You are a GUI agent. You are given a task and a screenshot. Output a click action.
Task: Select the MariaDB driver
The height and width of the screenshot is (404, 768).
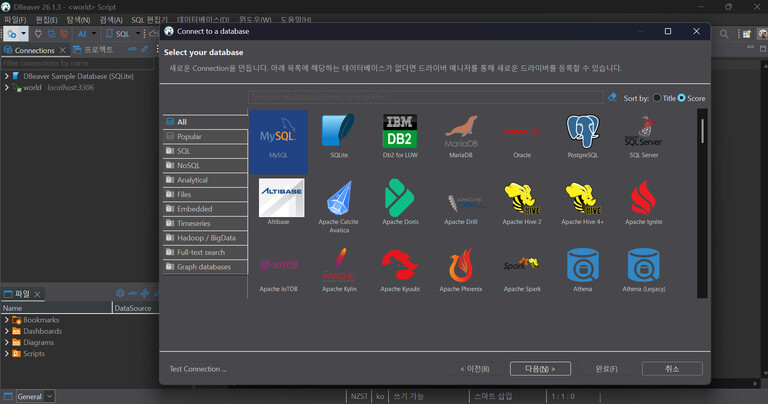click(460, 136)
